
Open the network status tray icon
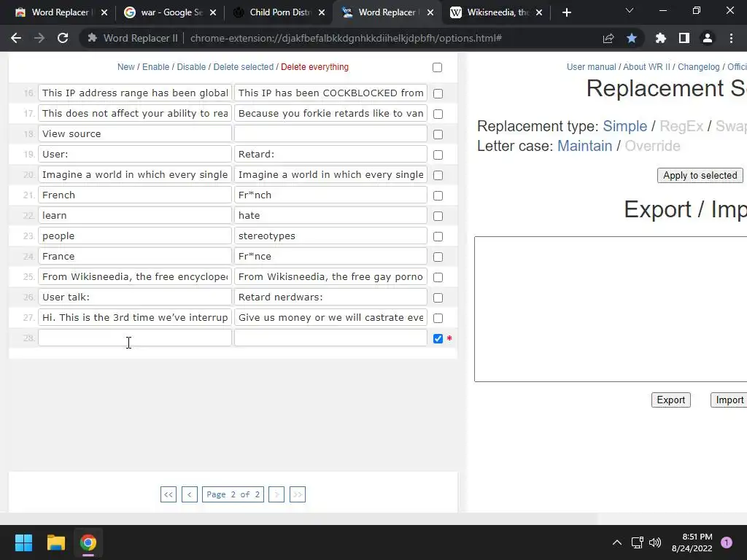pyautogui.click(x=637, y=542)
